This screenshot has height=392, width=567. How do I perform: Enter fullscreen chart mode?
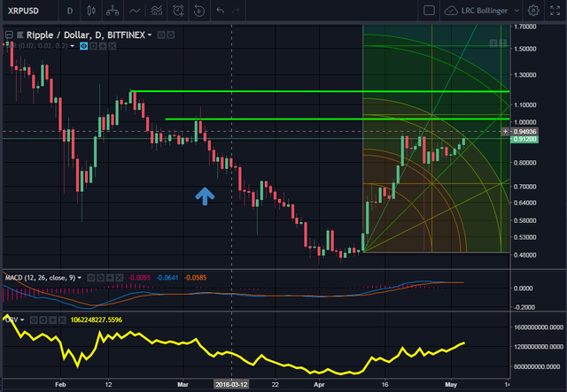pos(555,11)
